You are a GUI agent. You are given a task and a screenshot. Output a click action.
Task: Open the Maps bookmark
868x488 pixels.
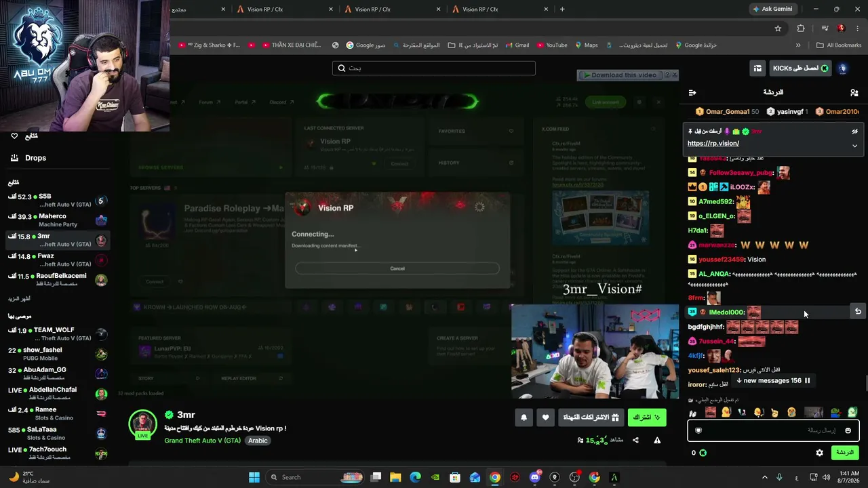click(587, 45)
